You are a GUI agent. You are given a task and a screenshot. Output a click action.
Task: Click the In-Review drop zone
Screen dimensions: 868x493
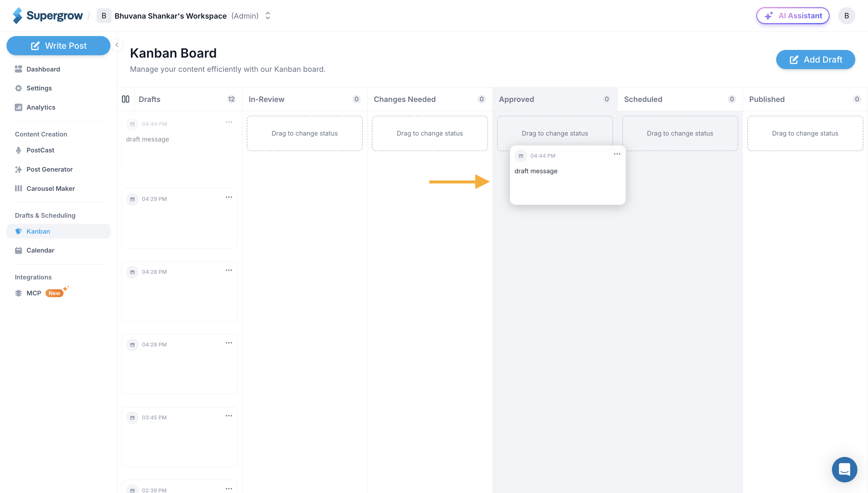click(x=305, y=134)
